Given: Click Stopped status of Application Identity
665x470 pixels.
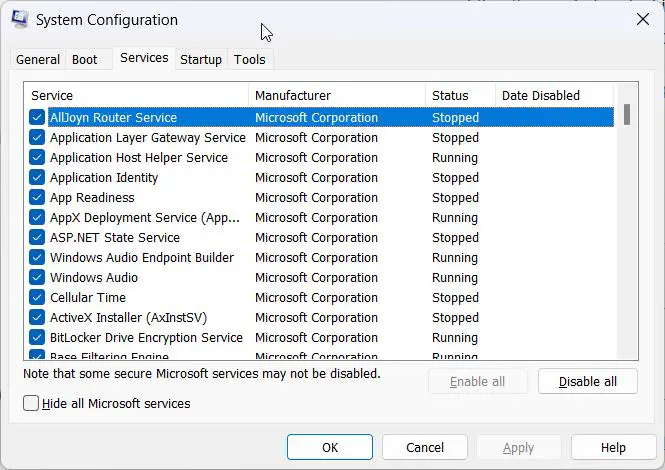Looking at the screenshot, I should (455, 177).
